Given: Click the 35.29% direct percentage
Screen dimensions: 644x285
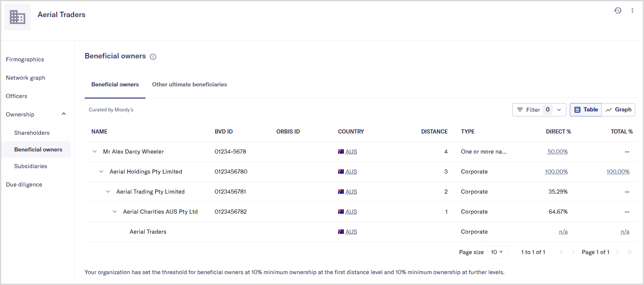Looking at the screenshot, I should coord(558,192).
